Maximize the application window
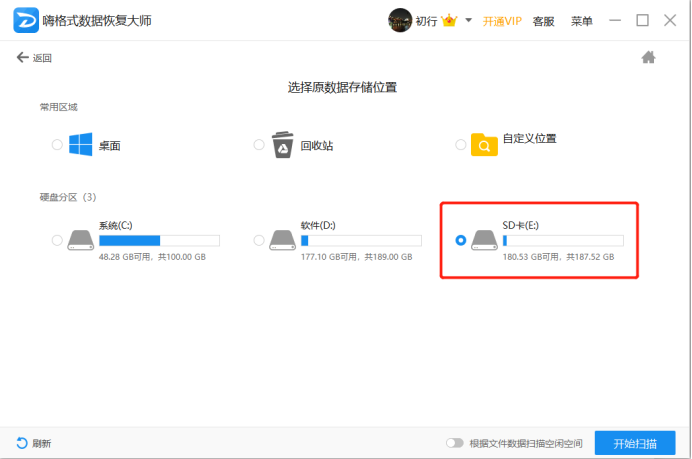 tap(643, 20)
